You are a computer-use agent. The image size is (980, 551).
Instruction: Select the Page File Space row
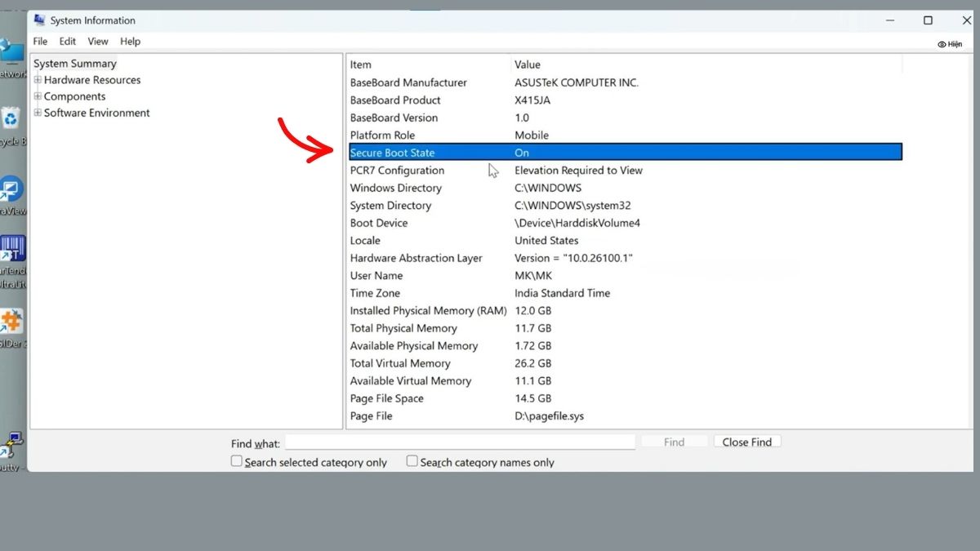[625, 398]
